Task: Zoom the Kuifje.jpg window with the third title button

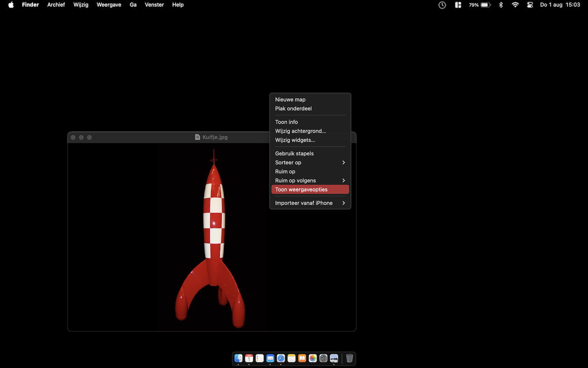Action: tap(89, 137)
